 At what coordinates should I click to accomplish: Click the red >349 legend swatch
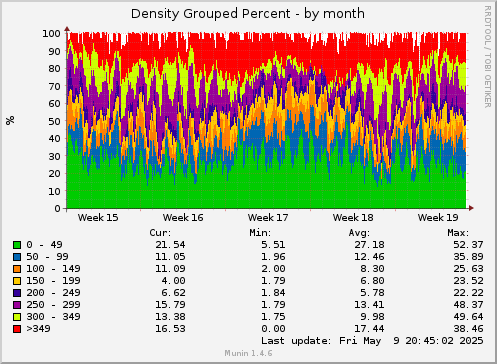(17, 329)
